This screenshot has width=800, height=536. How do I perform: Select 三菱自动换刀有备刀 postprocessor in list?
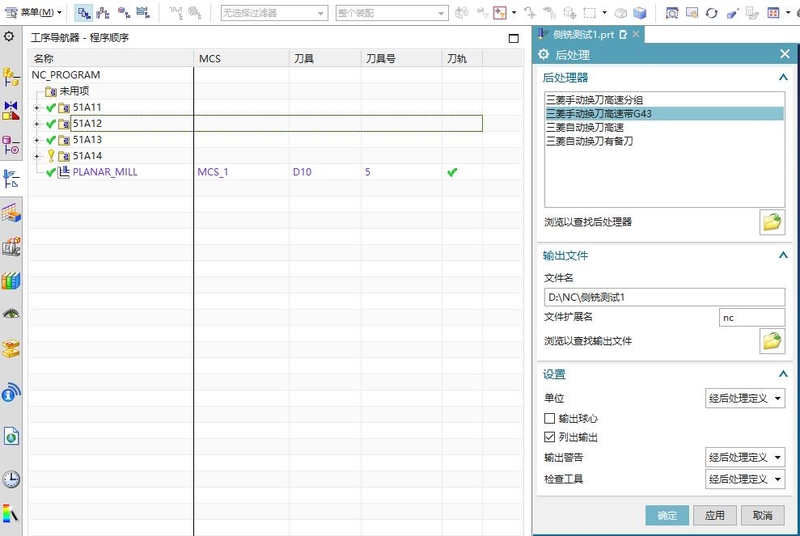[589, 141]
